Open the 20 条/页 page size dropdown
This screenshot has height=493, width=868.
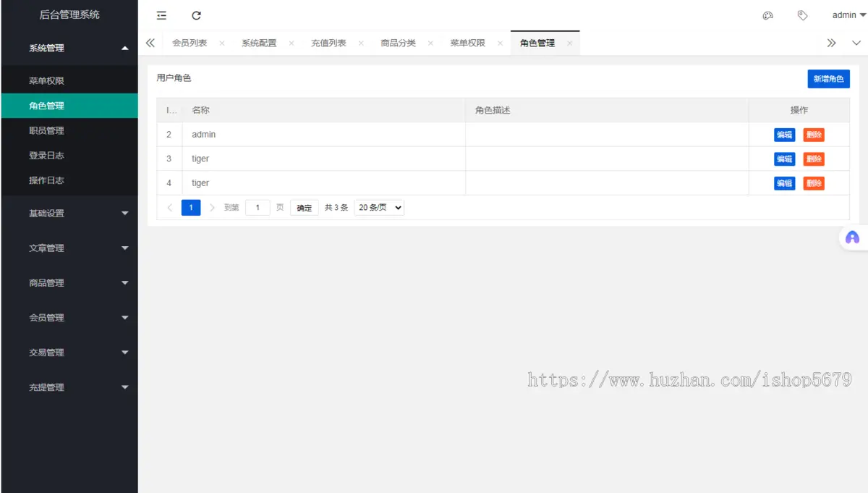[379, 208]
